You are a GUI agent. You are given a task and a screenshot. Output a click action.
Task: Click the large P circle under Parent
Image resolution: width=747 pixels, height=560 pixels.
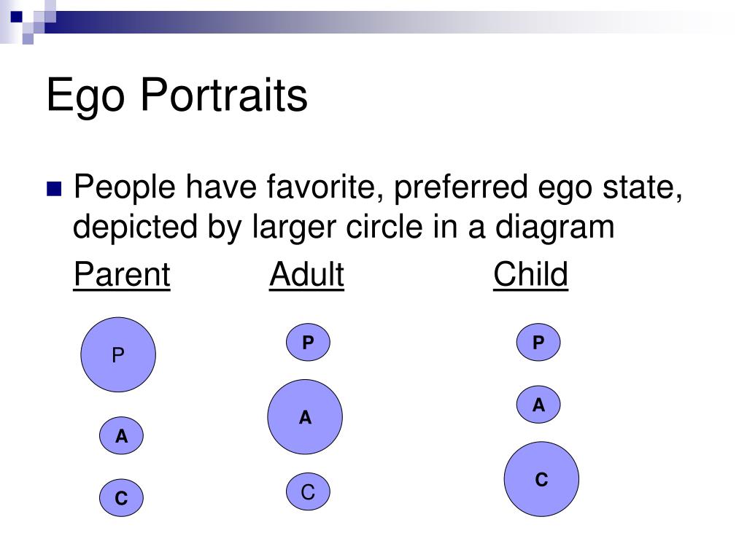click(118, 355)
